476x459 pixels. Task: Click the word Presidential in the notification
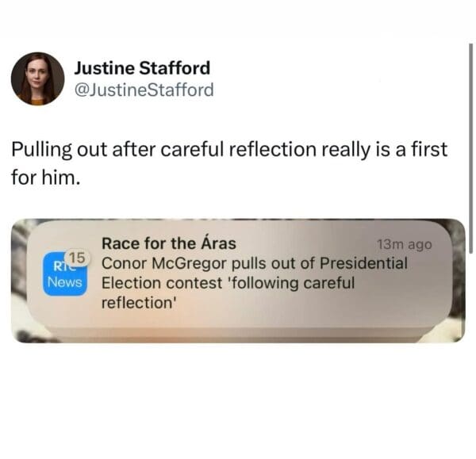[363, 263]
